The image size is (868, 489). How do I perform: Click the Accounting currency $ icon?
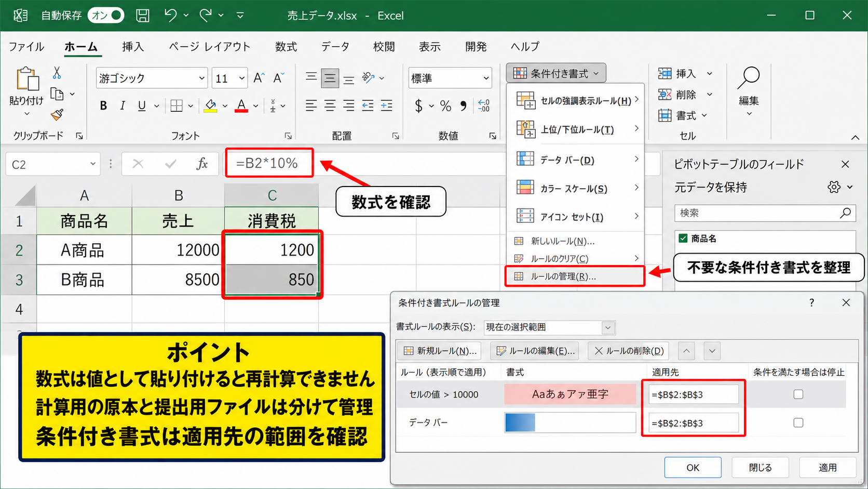pyautogui.click(x=418, y=106)
